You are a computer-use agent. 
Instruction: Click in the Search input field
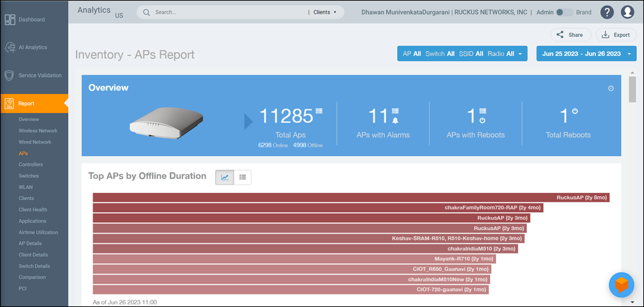230,13
